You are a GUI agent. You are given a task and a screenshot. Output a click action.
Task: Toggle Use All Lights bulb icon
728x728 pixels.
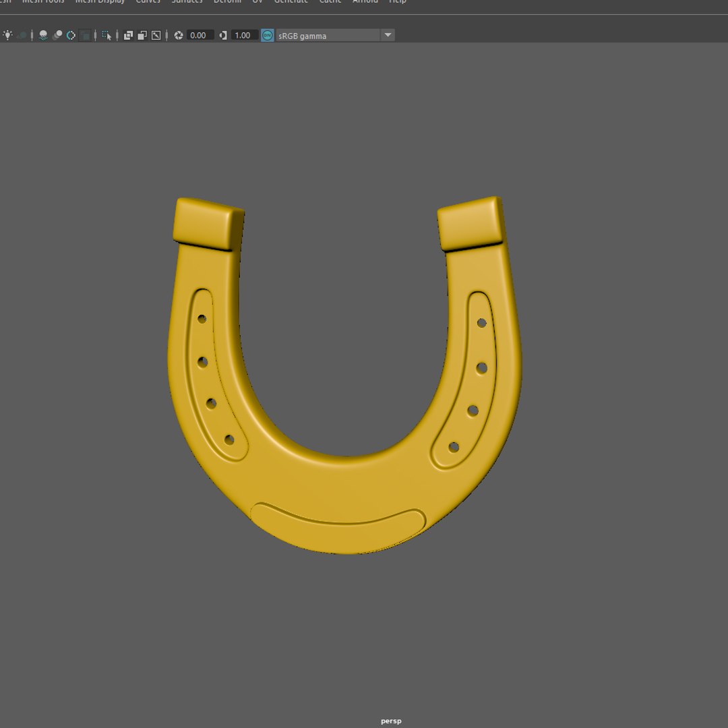pyautogui.click(x=7, y=35)
